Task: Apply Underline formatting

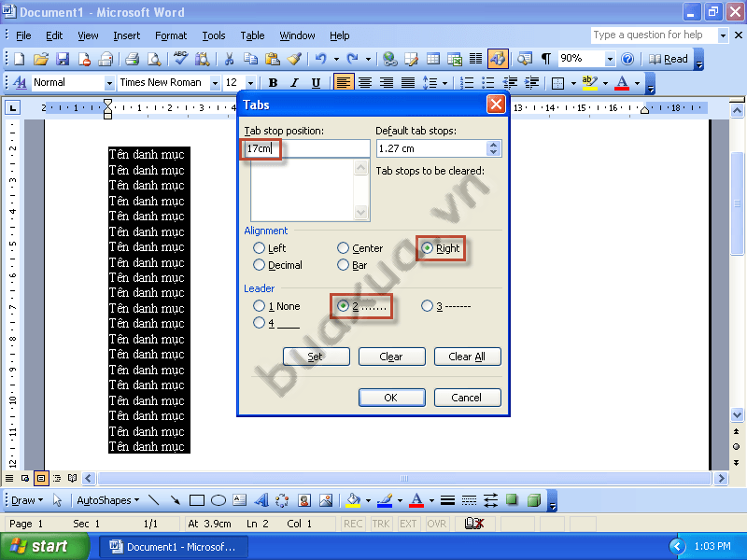Action: pyautogui.click(x=316, y=83)
